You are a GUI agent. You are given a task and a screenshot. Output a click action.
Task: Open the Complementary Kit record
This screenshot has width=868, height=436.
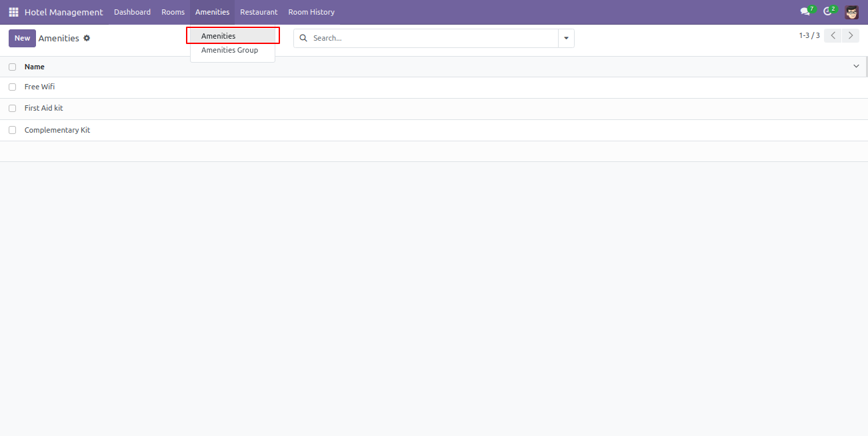[433, 130]
